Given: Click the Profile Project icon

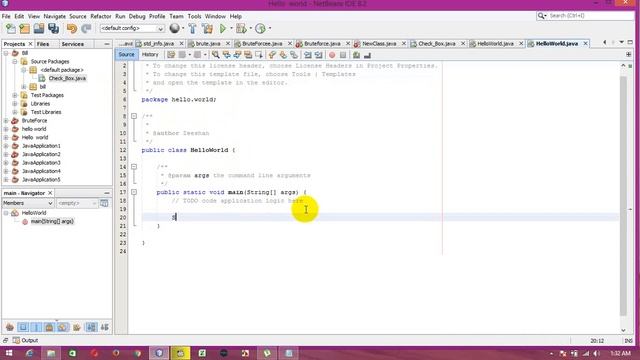Looking at the screenshot, I should [260, 29].
